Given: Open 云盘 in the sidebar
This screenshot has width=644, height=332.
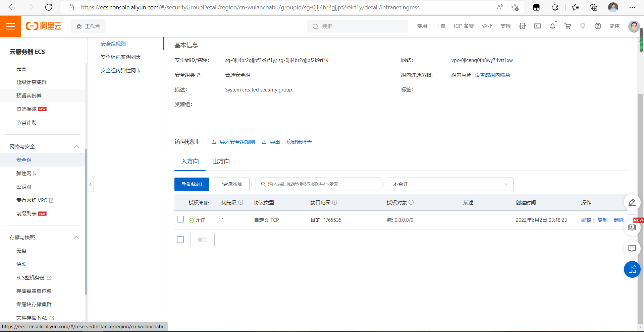Looking at the screenshot, I should click(x=21, y=251).
